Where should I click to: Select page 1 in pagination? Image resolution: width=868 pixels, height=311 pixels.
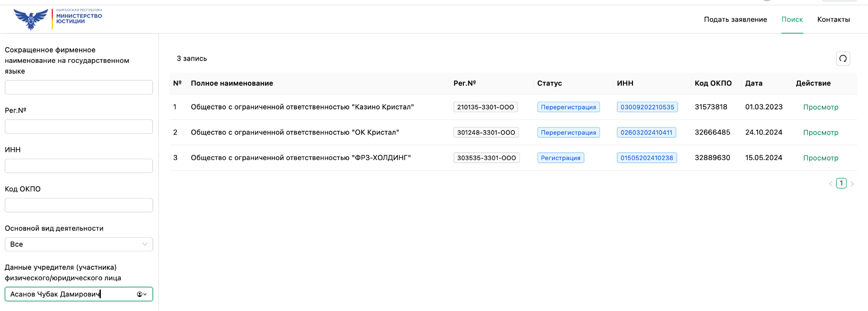(841, 184)
